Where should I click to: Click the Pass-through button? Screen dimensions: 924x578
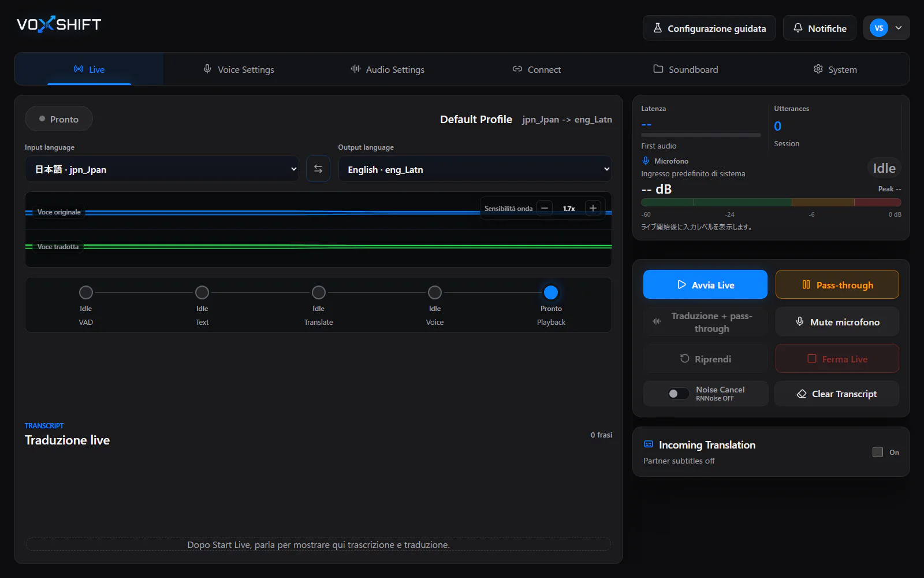click(837, 284)
